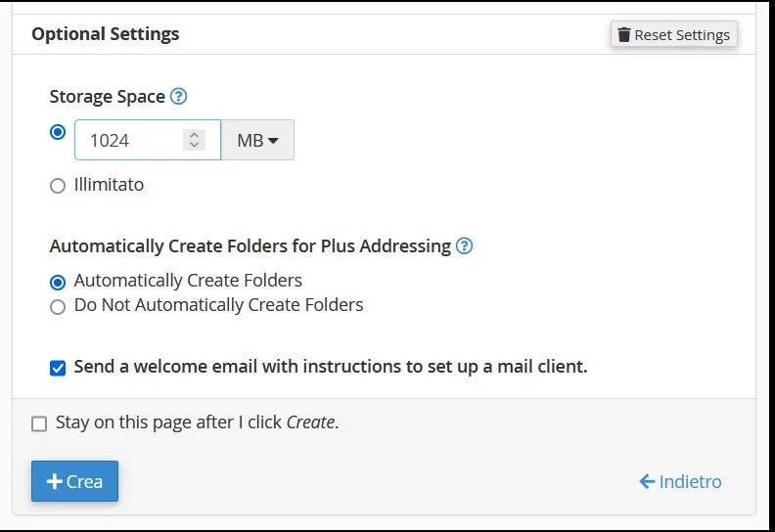The width and height of the screenshot is (775, 532).
Task: Click the plus icon on Crea button
Action: coord(55,481)
